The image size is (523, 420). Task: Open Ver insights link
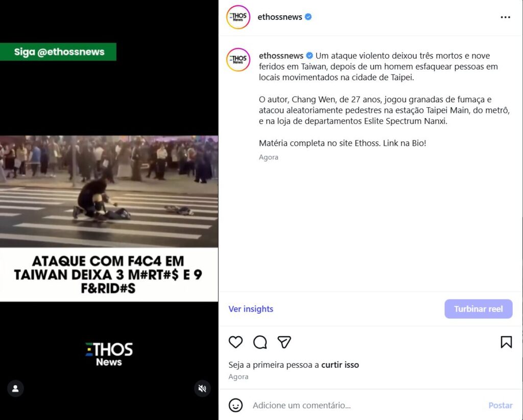tap(251, 309)
